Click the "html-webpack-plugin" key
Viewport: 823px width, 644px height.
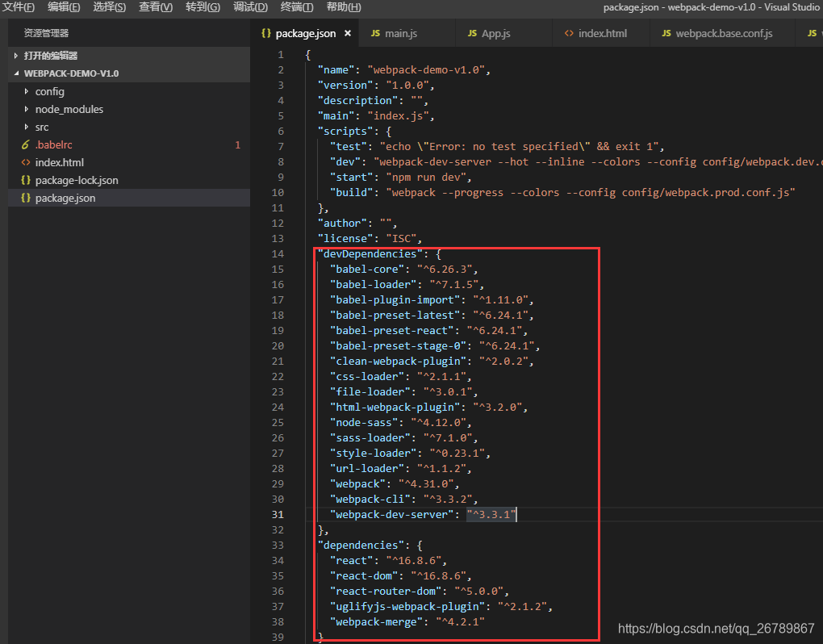(395, 408)
